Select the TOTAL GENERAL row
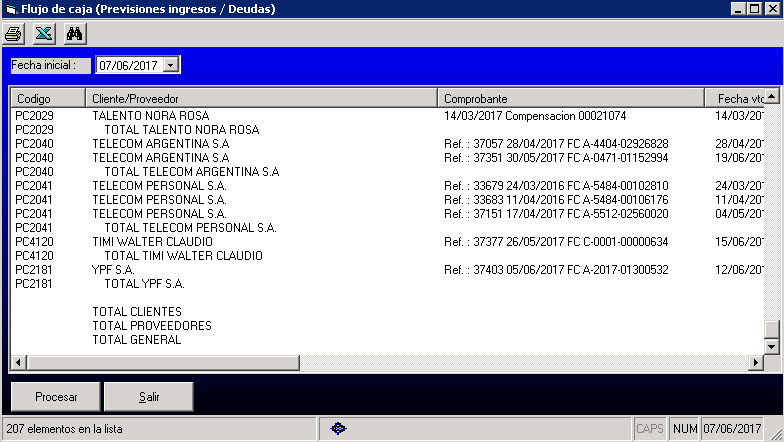Viewport: 784px width, 442px height. pos(137,340)
